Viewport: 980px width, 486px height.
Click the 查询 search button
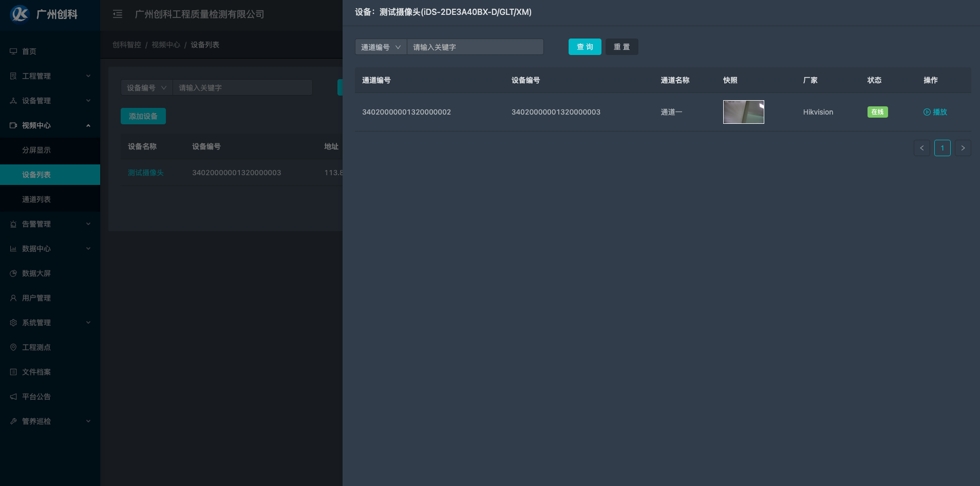[585, 47]
